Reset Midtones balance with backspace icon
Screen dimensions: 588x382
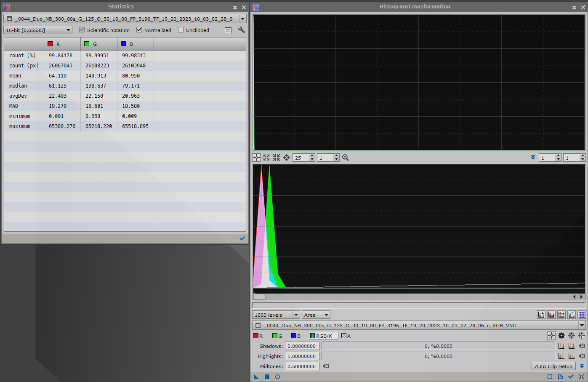point(326,366)
